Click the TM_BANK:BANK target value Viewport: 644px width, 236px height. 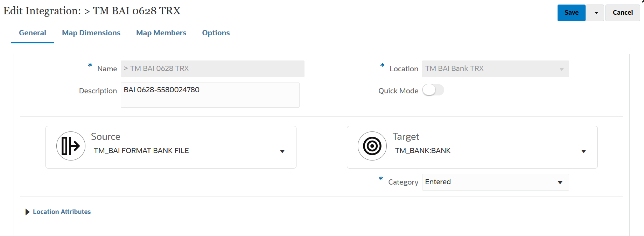point(423,151)
